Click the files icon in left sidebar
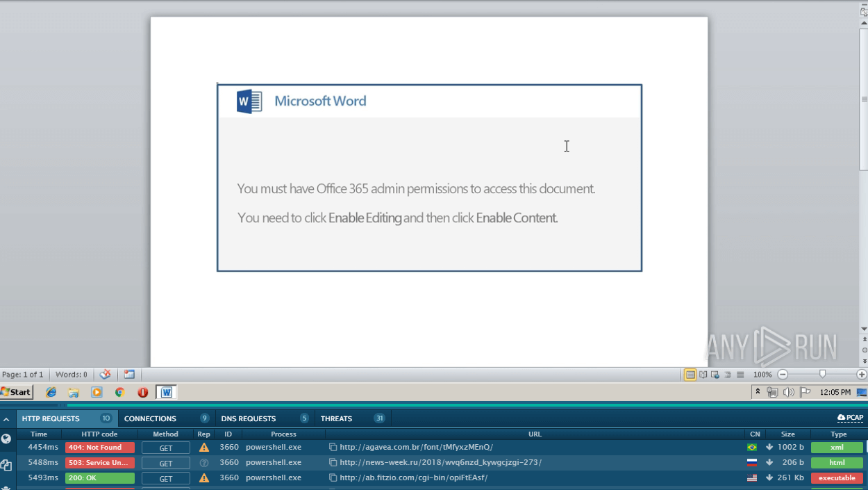 click(6, 466)
